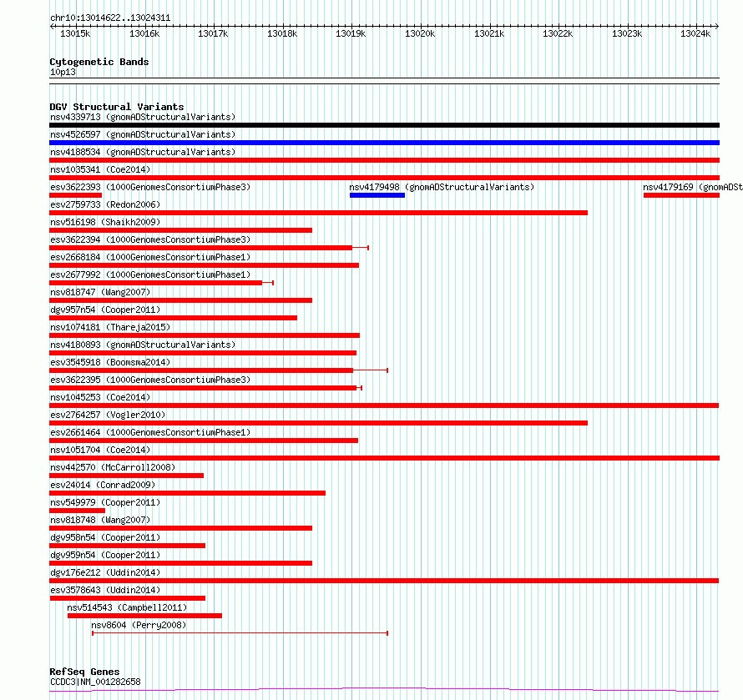The height and width of the screenshot is (700, 743).
Task: Click dgv958n54 (Cooper2011) label
Action: click(x=105, y=537)
